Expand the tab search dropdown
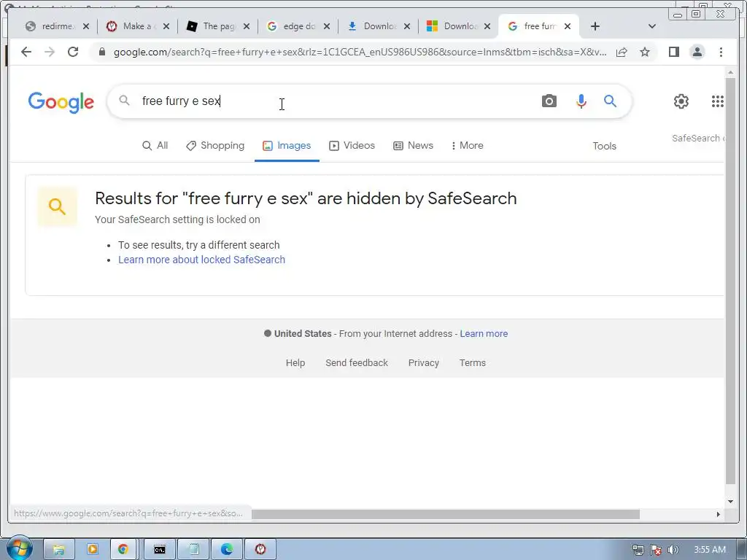Viewport: 747px width, 560px height. [652, 26]
